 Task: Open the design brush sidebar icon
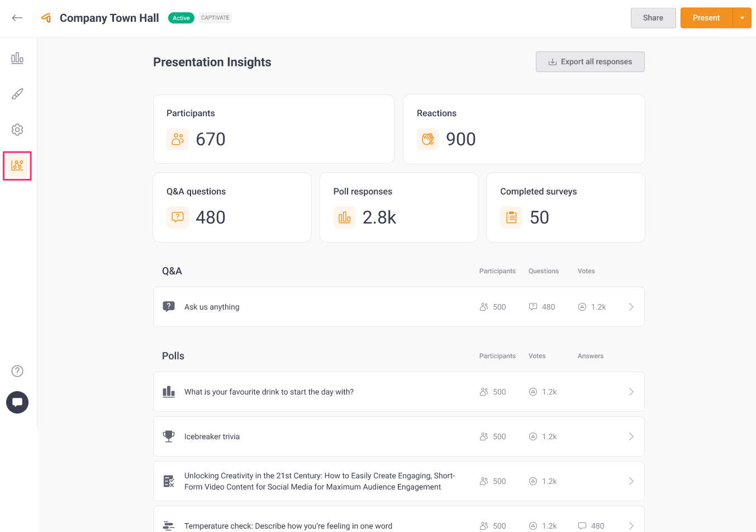[17, 94]
